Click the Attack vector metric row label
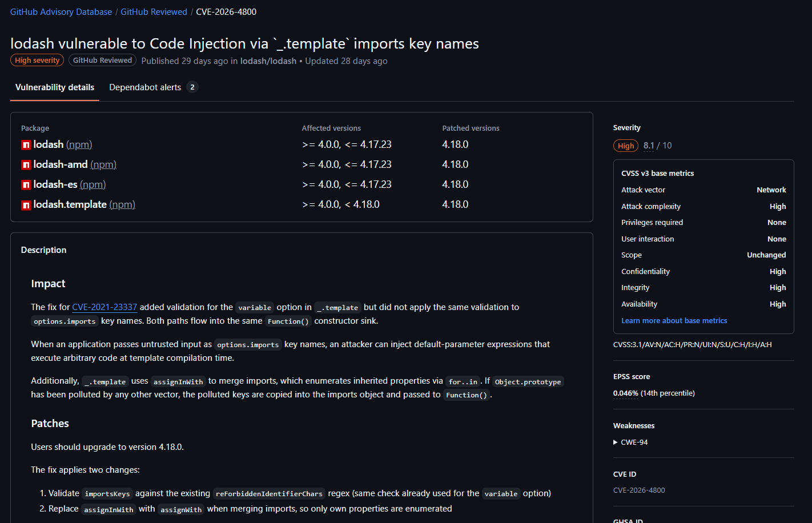 coord(643,190)
